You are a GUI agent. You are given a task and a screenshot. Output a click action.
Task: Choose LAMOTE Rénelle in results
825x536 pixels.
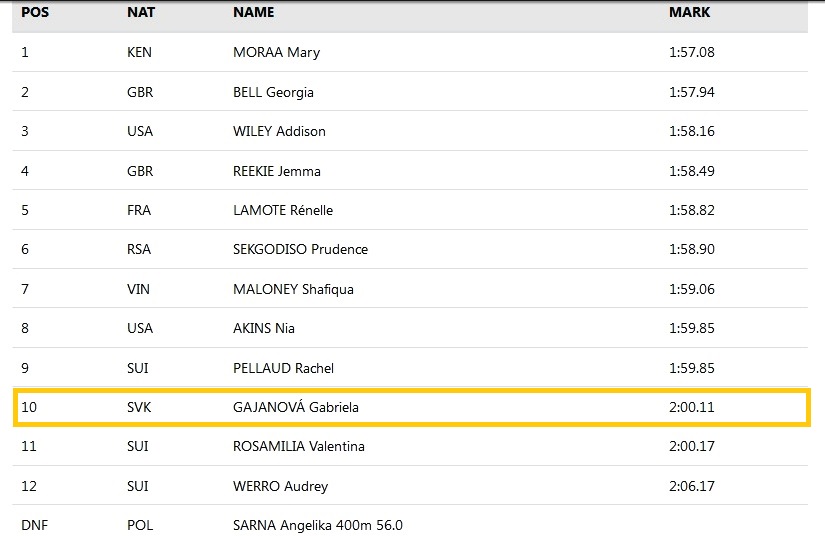pyautogui.click(x=283, y=210)
